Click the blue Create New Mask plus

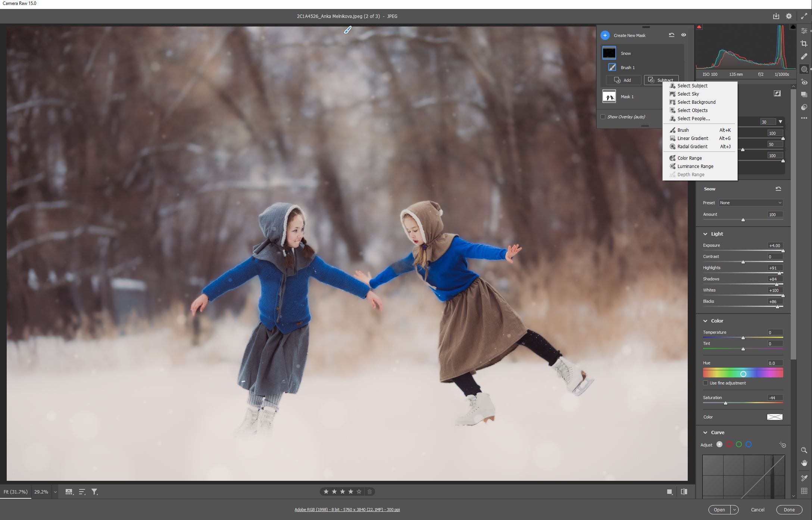[605, 35]
